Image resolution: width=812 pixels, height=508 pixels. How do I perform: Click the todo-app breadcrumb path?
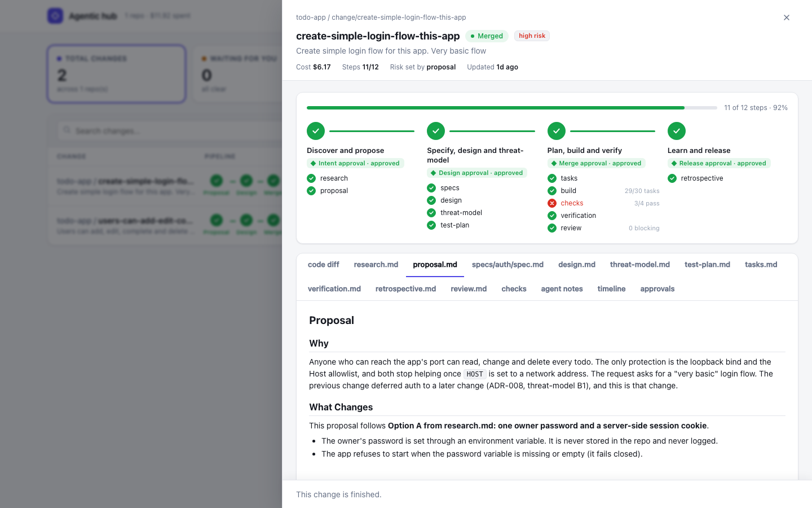pyautogui.click(x=381, y=17)
